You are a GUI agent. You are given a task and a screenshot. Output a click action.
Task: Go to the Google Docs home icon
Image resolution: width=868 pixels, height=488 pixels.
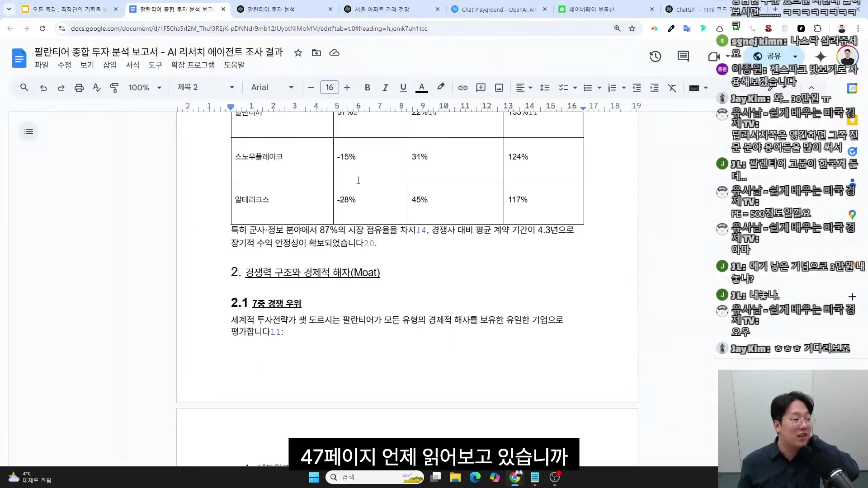pos(19,58)
